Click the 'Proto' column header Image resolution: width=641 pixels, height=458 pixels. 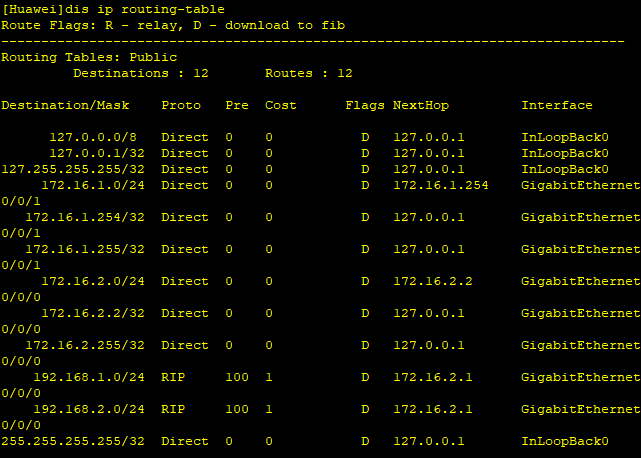coord(181,105)
